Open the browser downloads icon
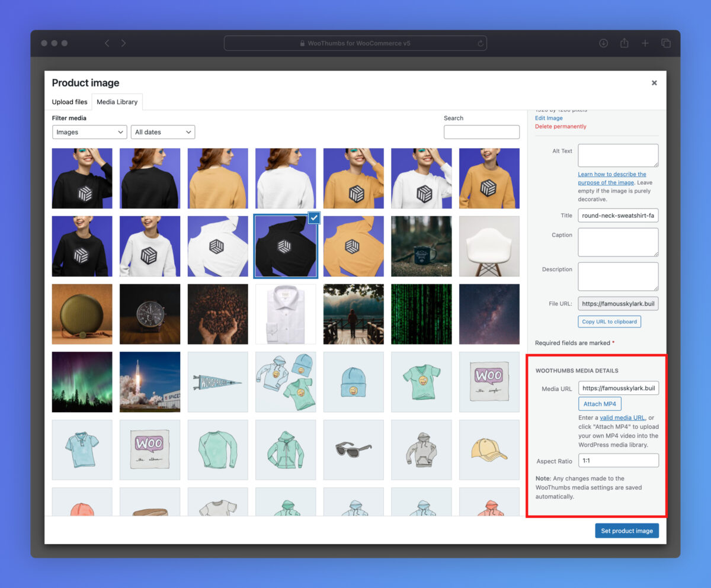711x588 pixels. (603, 43)
